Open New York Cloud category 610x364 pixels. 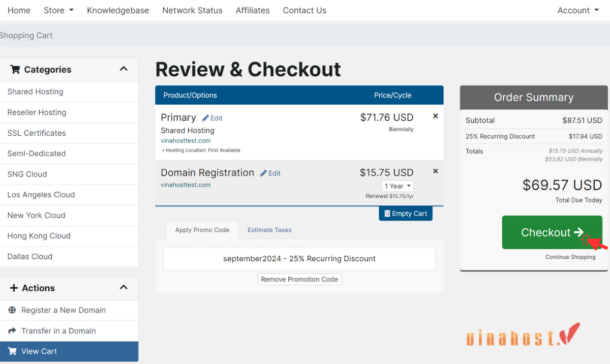pyautogui.click(x=69, y=216)
